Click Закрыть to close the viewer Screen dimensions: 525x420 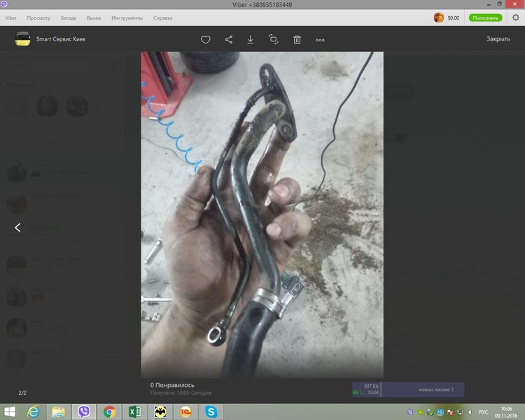click(498, 39)
